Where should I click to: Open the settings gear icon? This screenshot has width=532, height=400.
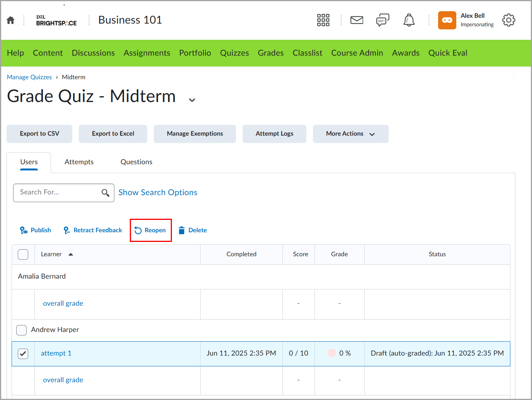click(509, 20)
